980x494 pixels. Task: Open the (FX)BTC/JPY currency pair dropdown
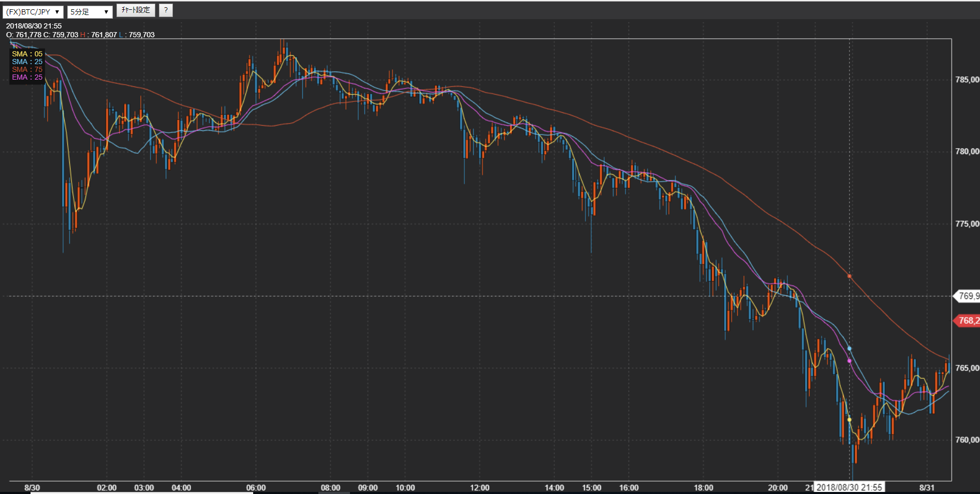click(x=33, y=12)
